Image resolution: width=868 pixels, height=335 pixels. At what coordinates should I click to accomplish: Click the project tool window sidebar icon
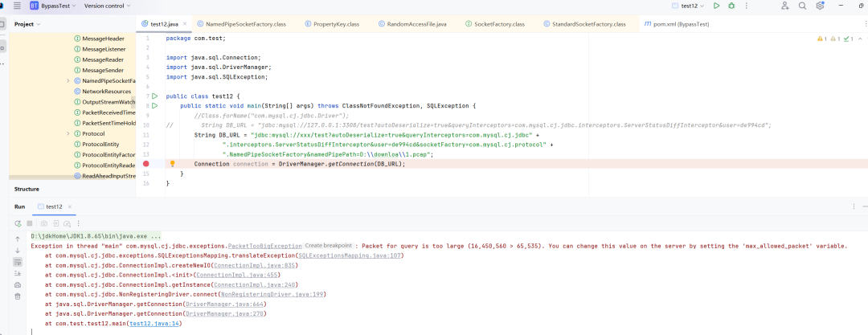tap(2, 24)
